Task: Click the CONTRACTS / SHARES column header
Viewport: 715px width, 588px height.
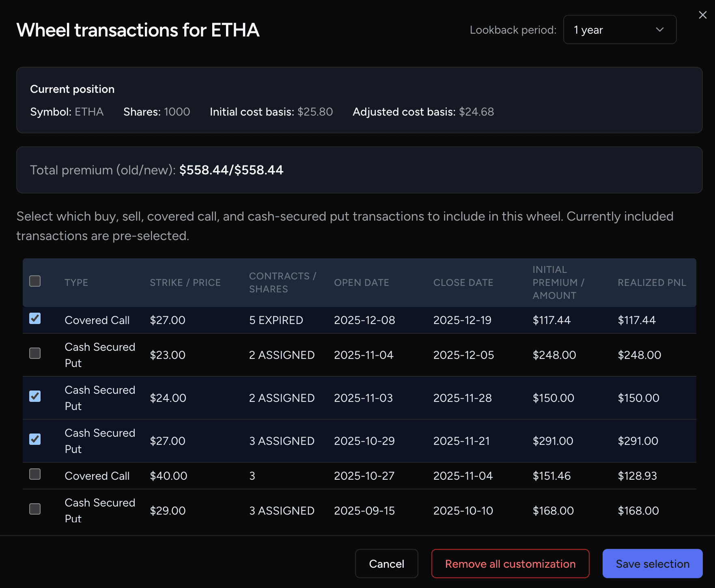Action: [x=282, y=283]
